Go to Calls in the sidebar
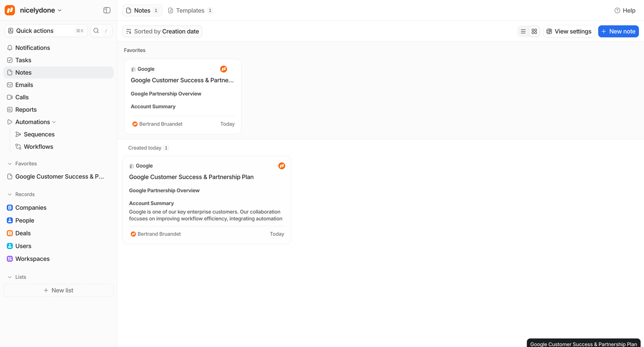The image size is (644, 347). [59, 97]
